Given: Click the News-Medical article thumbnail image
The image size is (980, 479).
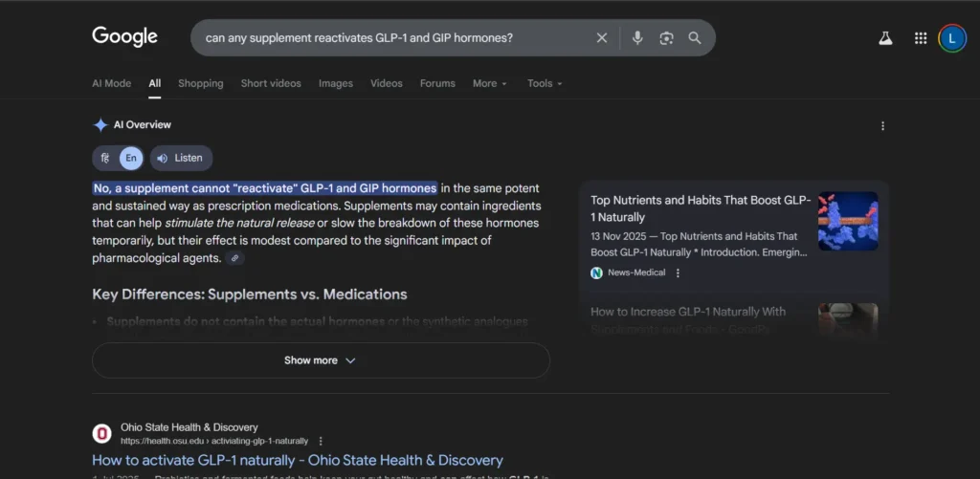Looking at the screenshot, I should pos(847,221).
